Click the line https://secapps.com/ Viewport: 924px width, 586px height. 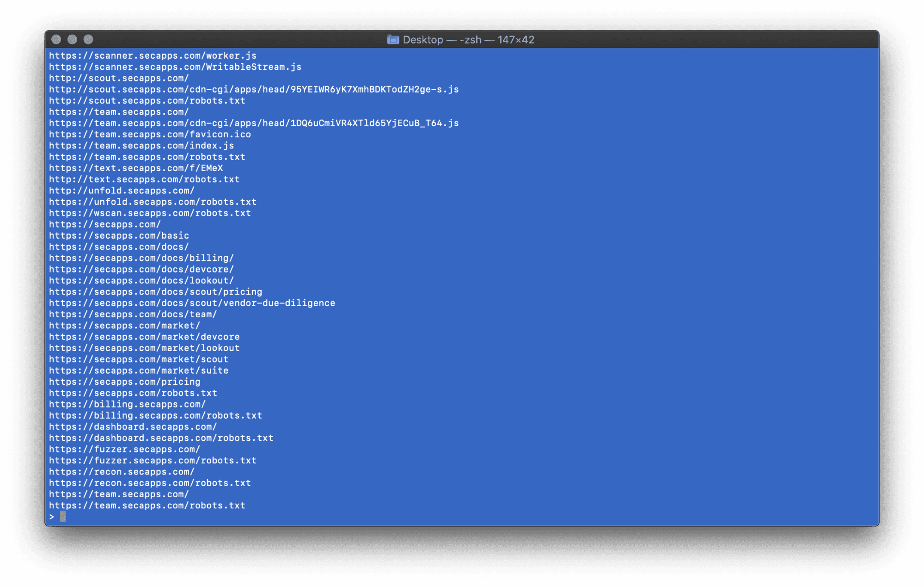tap(105, 225)
